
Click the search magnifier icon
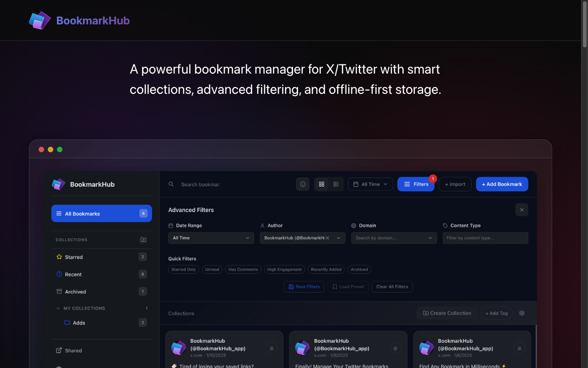tap(171, 184)
